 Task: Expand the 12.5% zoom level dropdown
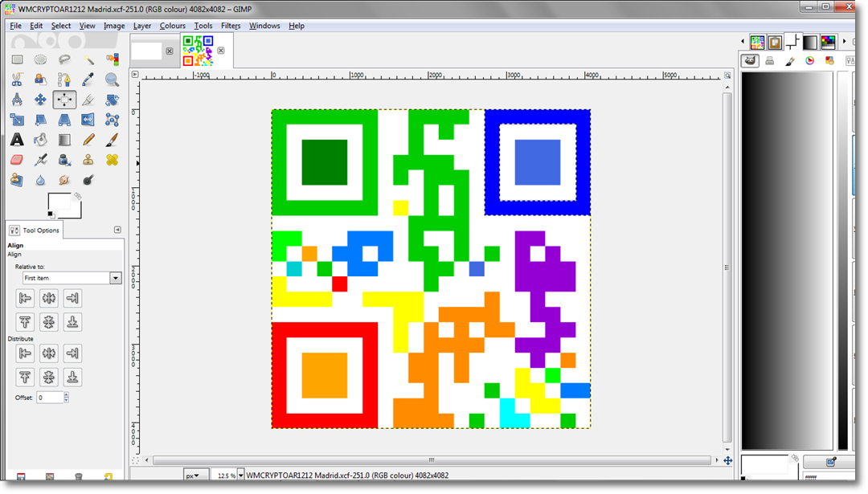coord(241,476)
